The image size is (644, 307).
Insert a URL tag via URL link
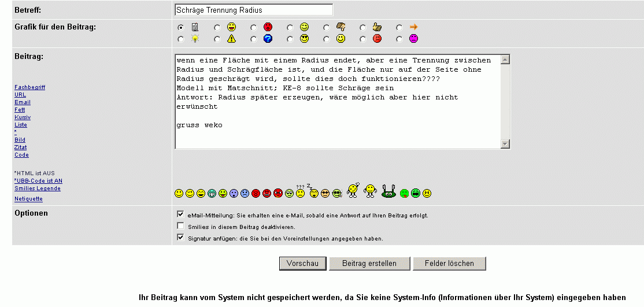click(x=20, y=94)
